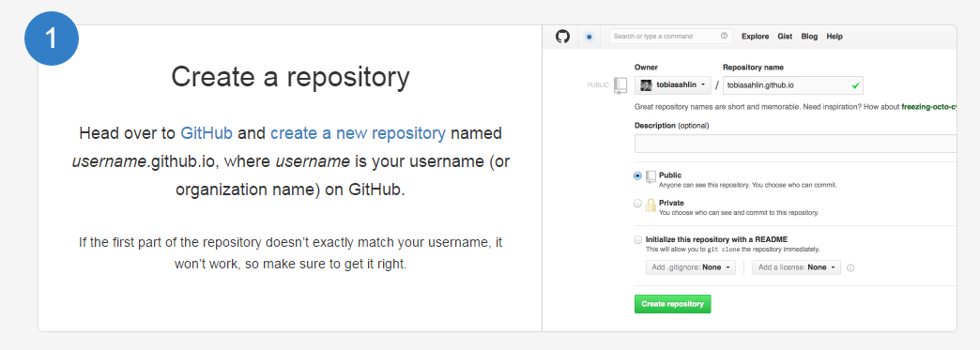The width and height of the screenshot is (980, 350).
Task: Select the Public radio button
Action: pos(637,176)
